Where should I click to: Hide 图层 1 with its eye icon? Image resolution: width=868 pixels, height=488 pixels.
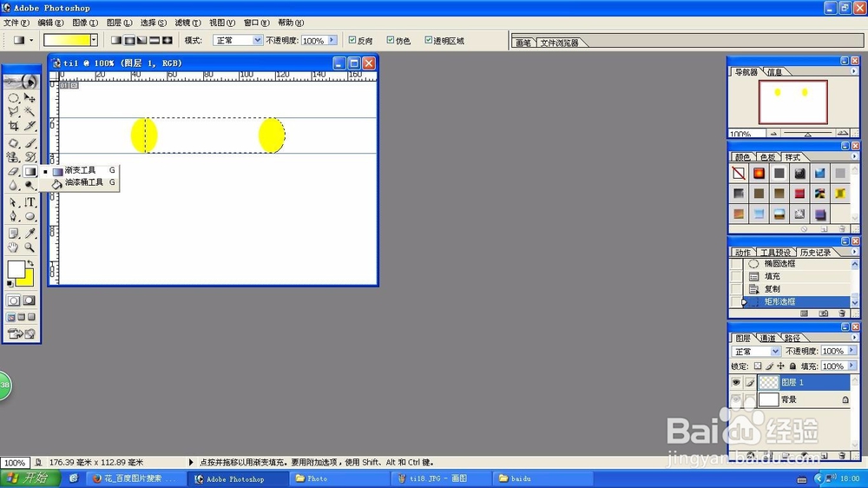(736, 382)
